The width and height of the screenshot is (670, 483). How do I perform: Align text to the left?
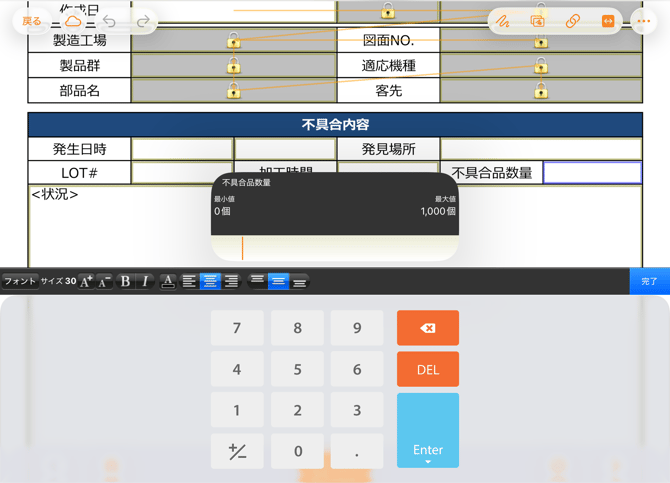pyautogui.click(x=189, y=282)
